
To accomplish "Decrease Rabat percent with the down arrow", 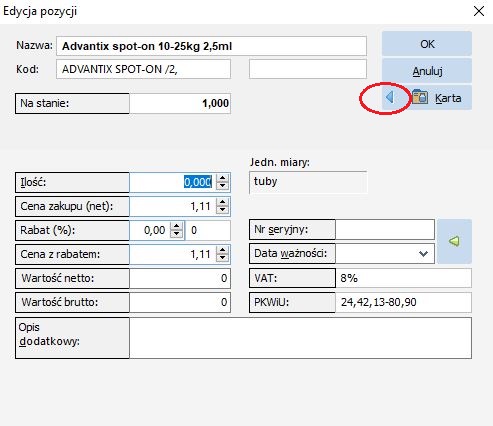I will click(x=176, y=234).
